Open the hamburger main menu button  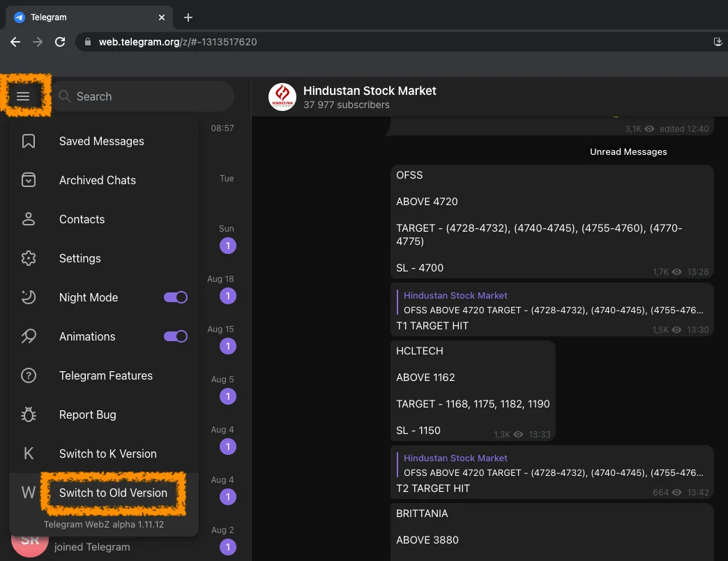(23, 96)
